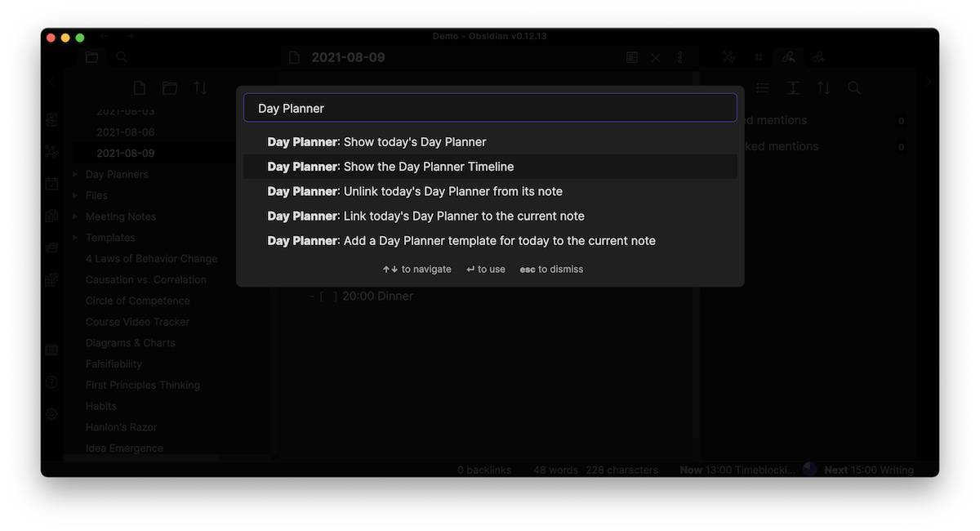Image resolution: width=980 pixels, height=531 pixels.
Task: Open the File explorer tab icon
Action: pyautogui.click(x=91, y=57)
